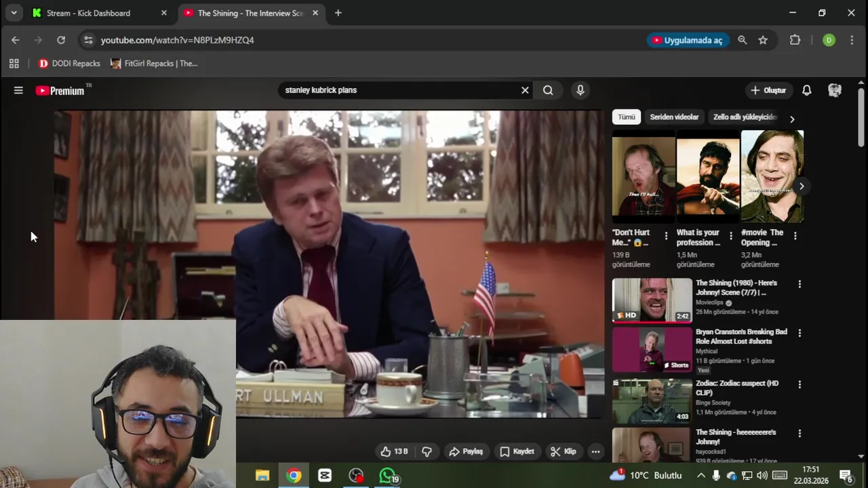Open File Explorer from taskbar

click(x=262, y=476)
